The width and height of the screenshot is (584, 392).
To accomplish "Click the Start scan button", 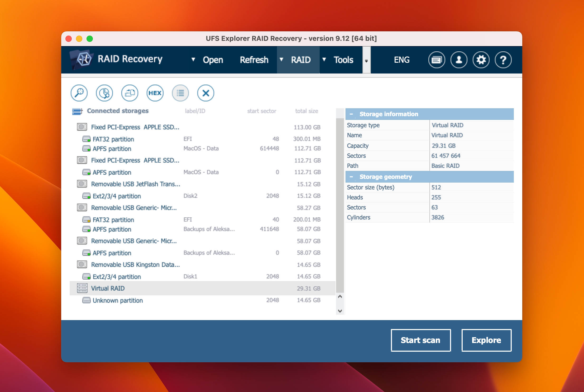I will (x=421, y=340).
